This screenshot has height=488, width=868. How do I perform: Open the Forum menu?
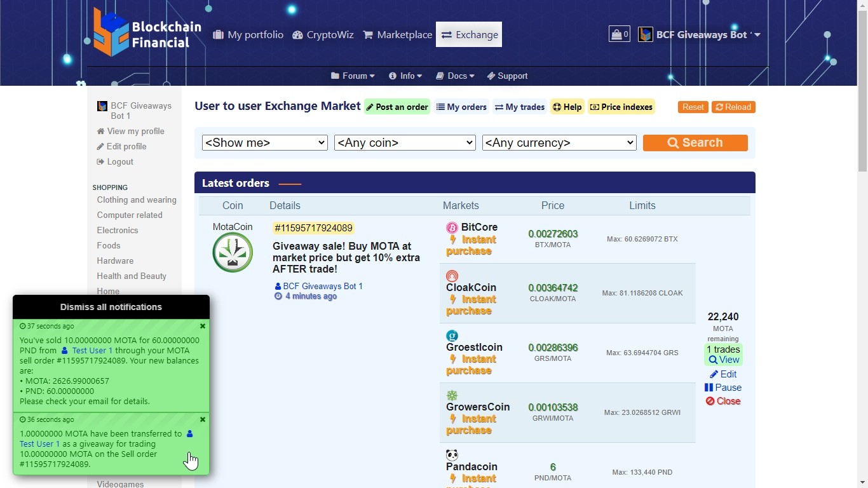point(353,76)
